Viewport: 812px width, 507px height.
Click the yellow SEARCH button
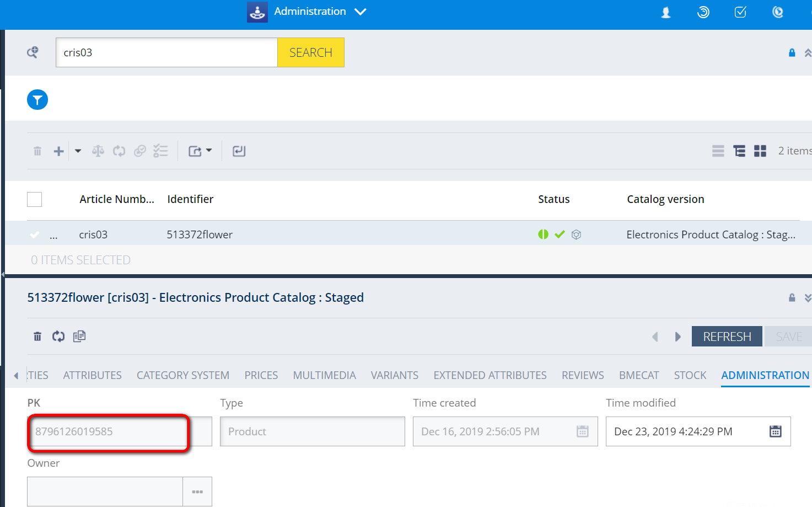[311, 52]
